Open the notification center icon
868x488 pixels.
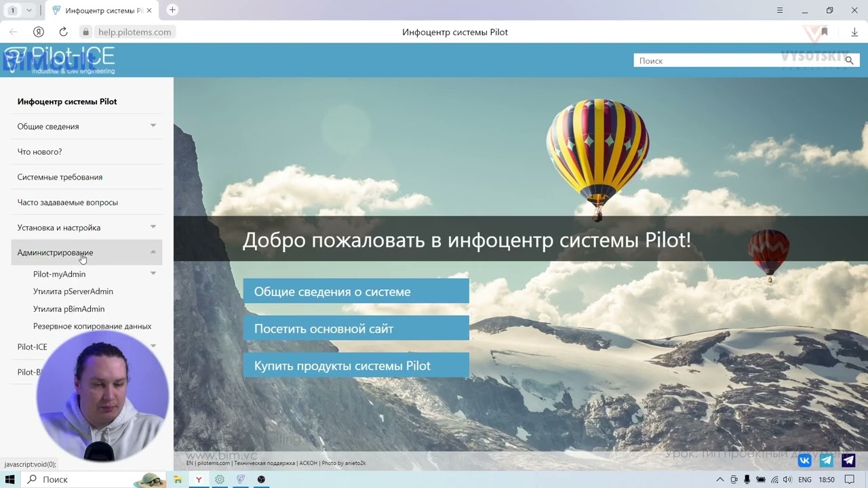850,479
